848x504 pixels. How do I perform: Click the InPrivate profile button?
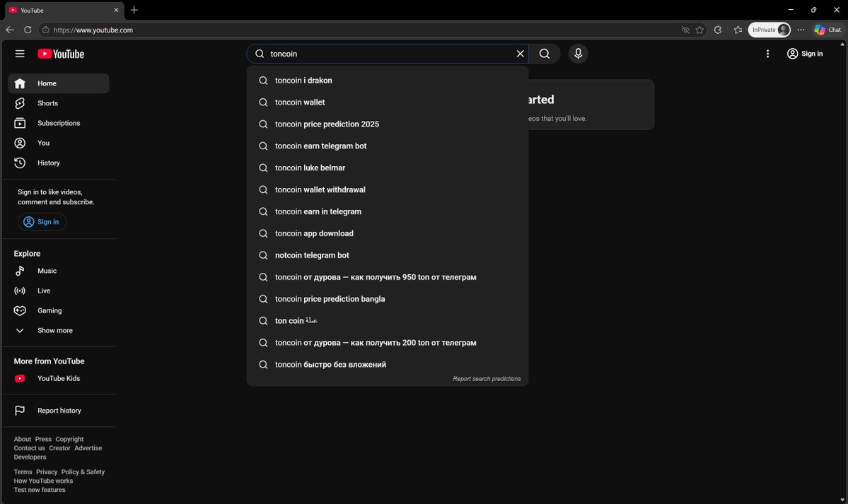769,30
